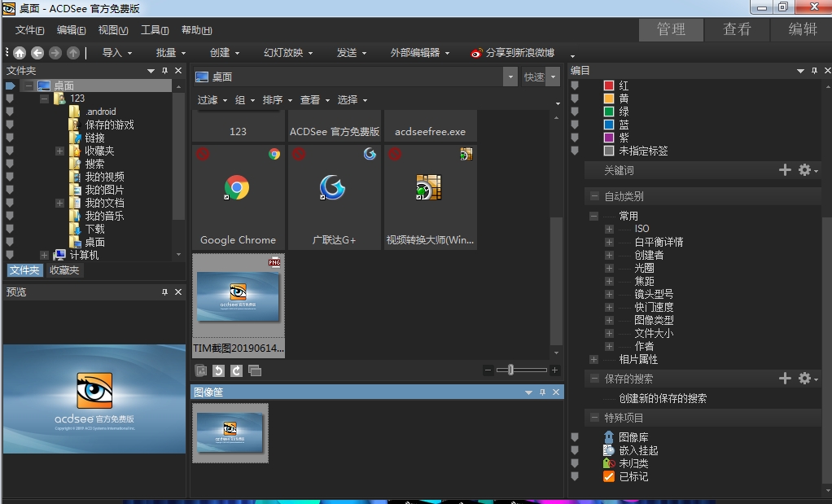The width and height of the screenshot is (832, 504).
Task: Go back with the left arrow icon
Action: [37, 53]
